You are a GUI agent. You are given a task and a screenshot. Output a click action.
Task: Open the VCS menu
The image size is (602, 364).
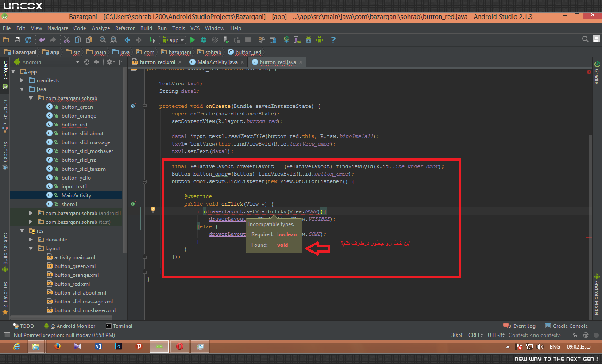[x=195, y=28]
